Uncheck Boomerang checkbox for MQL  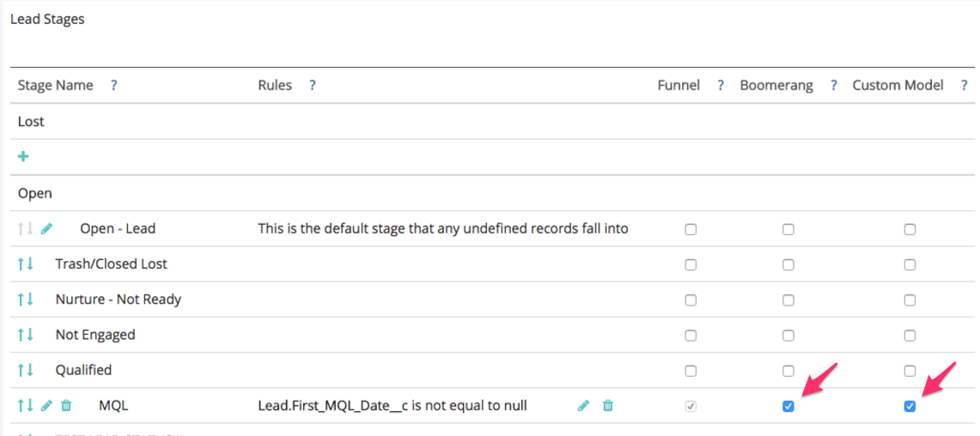click(x=788, y=407)
